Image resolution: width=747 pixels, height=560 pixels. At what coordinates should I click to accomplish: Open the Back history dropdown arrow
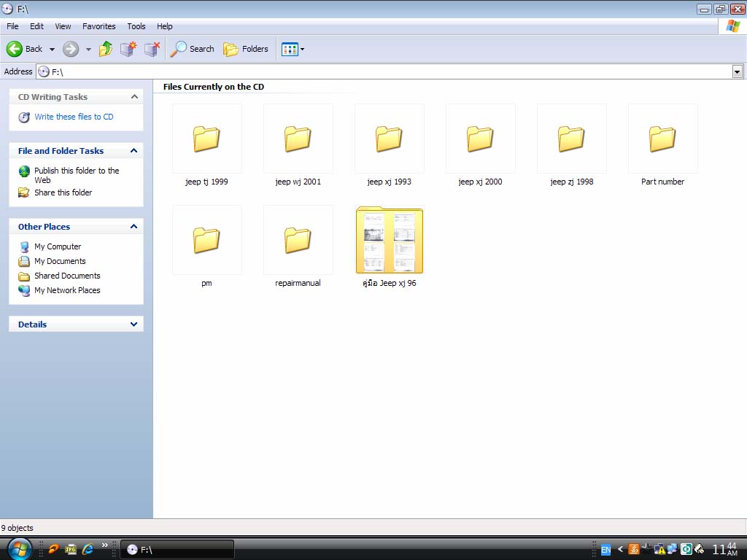click(x=52, y=50)
